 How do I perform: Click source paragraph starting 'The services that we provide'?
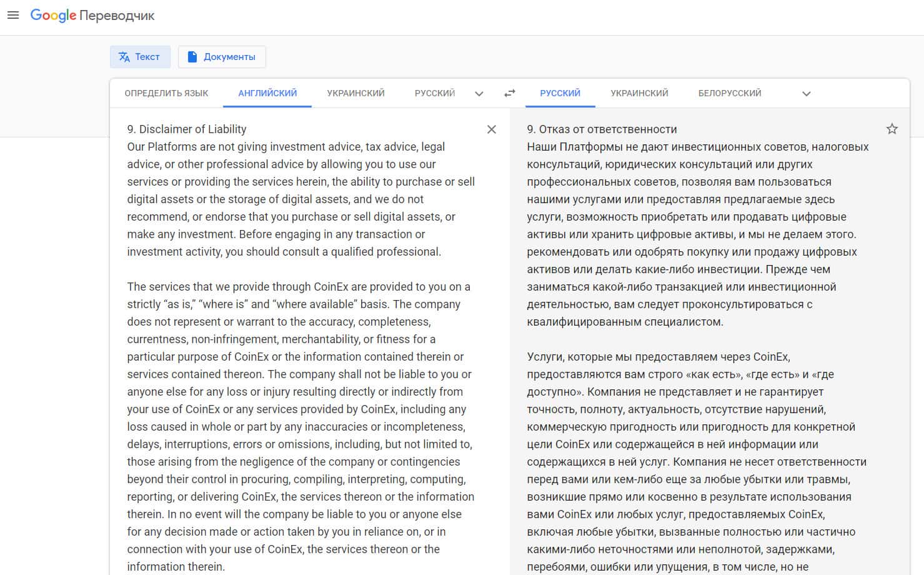301,427
